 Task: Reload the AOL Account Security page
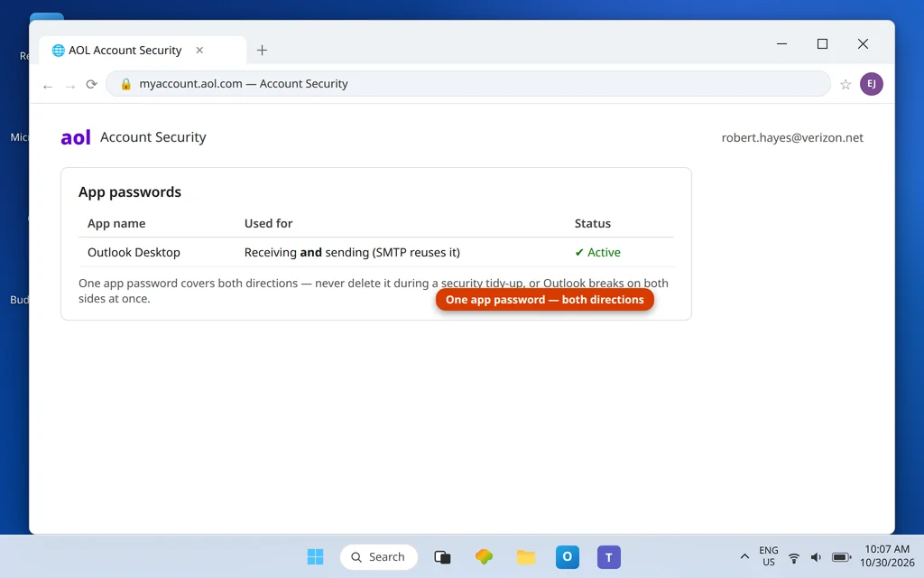click(91, 84)
